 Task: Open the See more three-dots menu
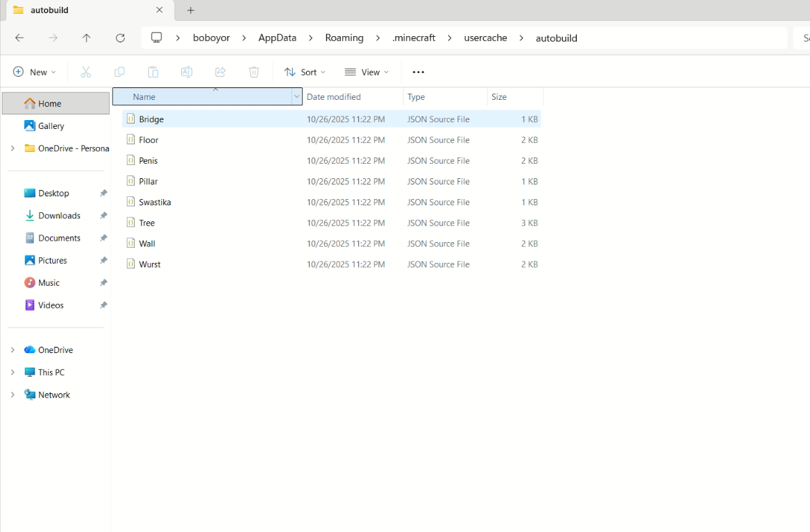[x=418, y=72]
